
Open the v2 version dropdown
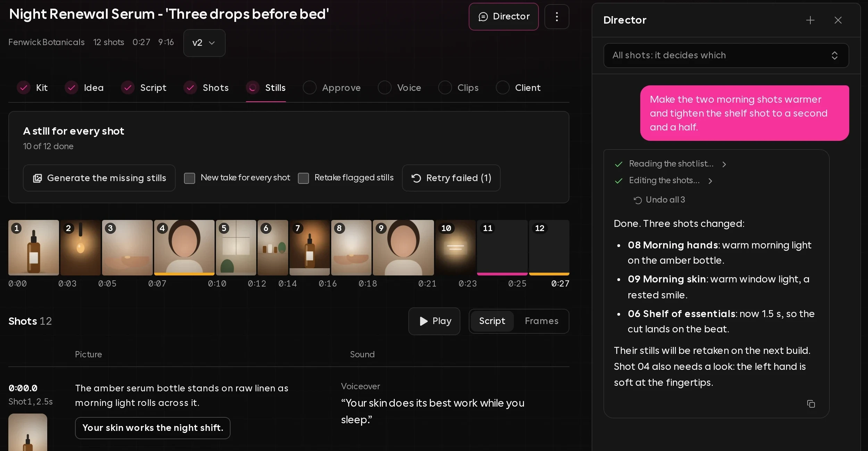pos(204,43)
